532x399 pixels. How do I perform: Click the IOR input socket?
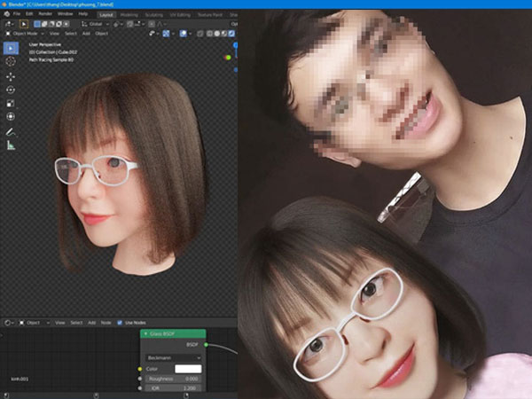click(140, 387)
